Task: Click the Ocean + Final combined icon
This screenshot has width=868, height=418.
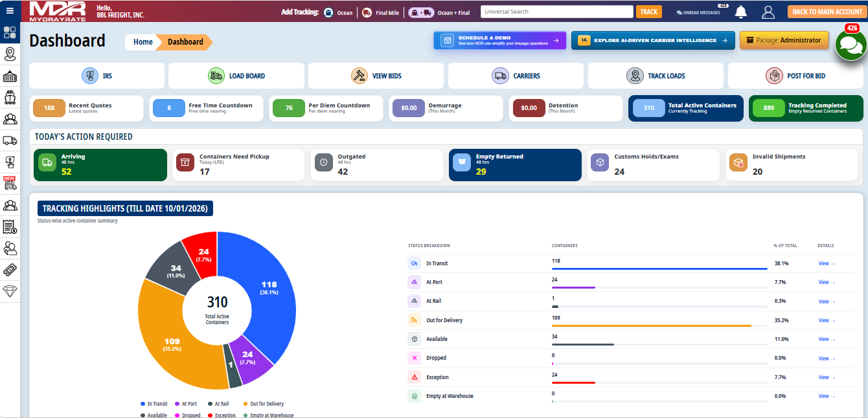Action: [421, 12]
